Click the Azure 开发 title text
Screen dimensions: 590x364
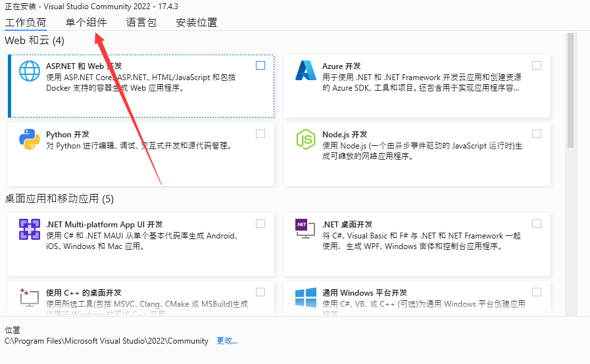(x=341, y=66)
